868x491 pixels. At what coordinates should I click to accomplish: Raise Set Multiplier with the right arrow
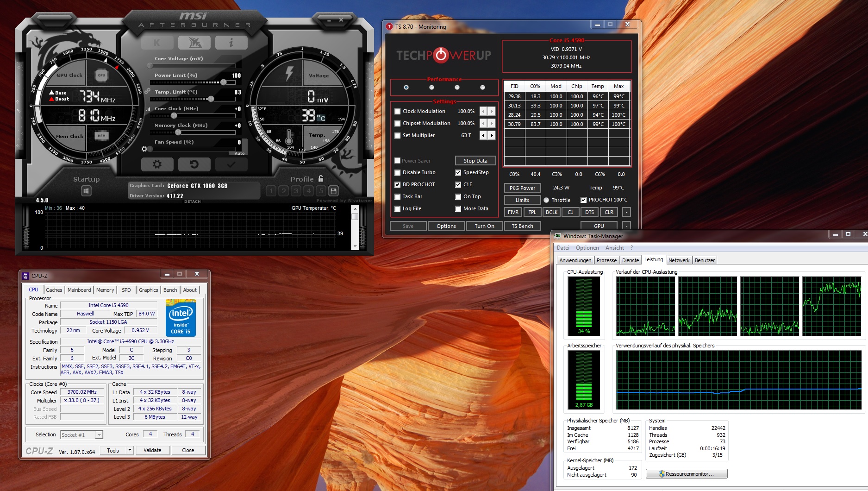pos(492,135)
